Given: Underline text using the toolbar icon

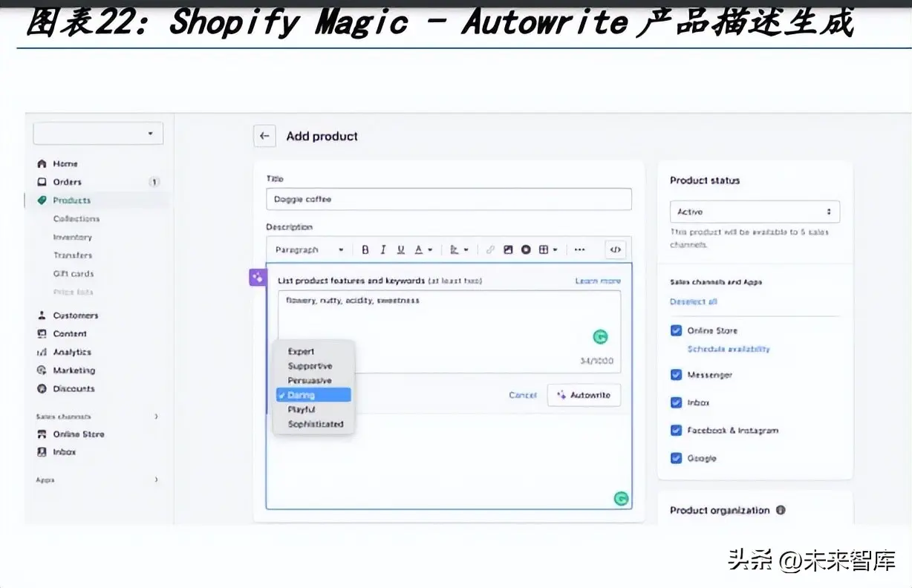Looking at the screenshot, I should [x=401, y=250].
